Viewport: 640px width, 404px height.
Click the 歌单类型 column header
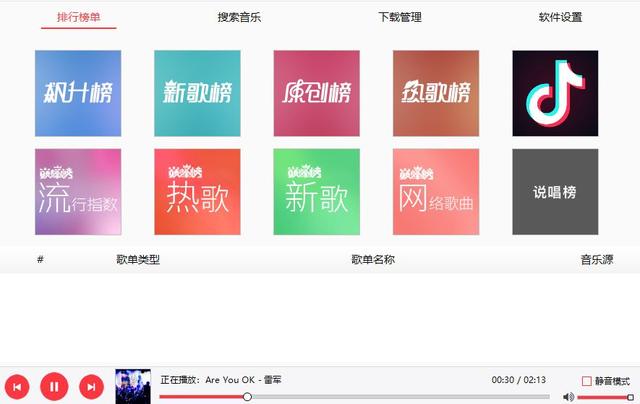pos(138,260)
